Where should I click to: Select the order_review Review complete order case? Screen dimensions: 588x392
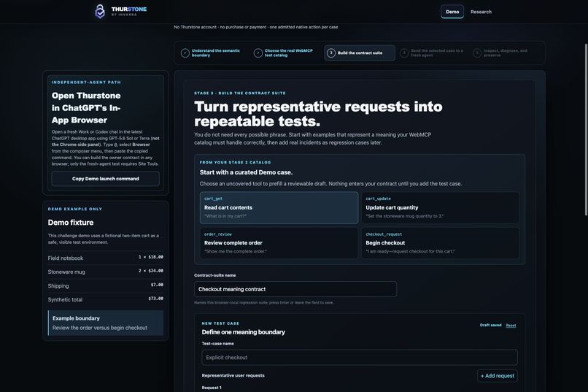click(279, 243)
